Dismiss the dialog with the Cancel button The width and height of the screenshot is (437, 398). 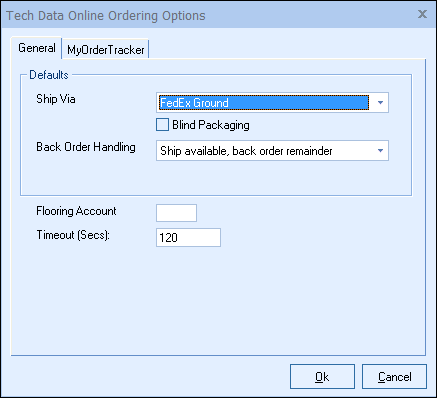pyautogui.click(x=394, y=377)
